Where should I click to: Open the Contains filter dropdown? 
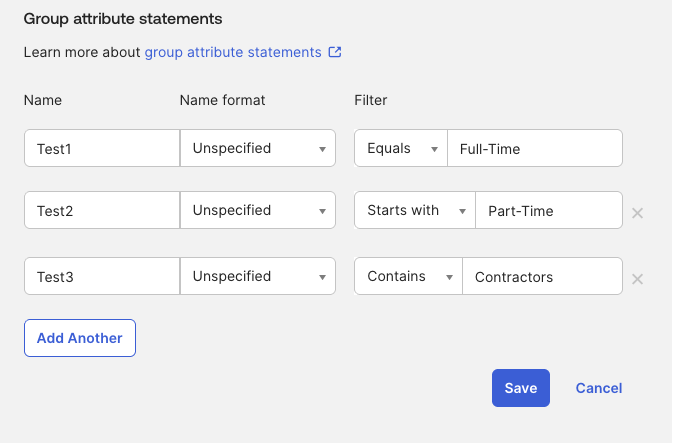pos(408,276)
